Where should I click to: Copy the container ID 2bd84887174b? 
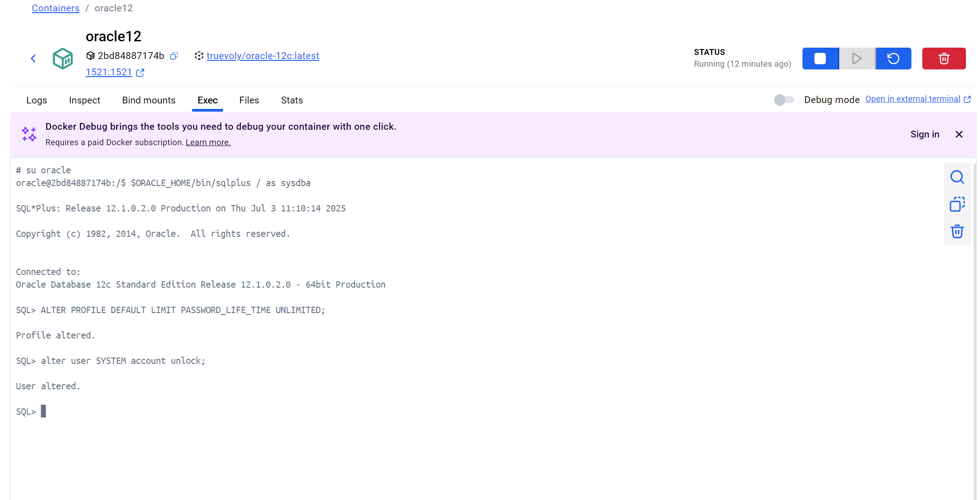coord(174,56)
